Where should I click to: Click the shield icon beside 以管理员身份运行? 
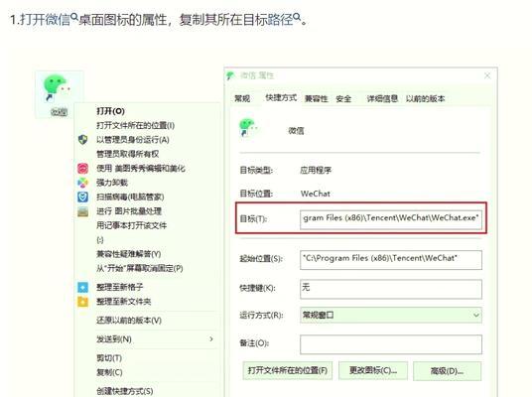click(x=82, y=140)
